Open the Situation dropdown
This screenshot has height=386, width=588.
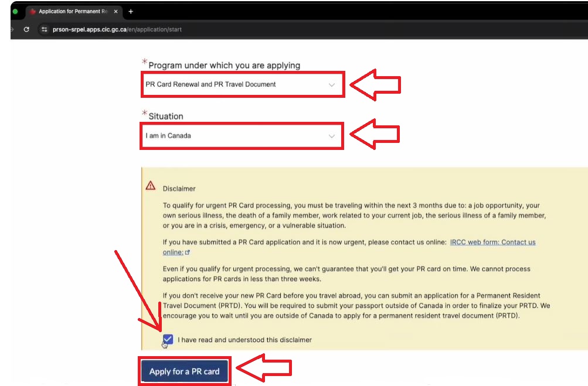click(242, 136)
